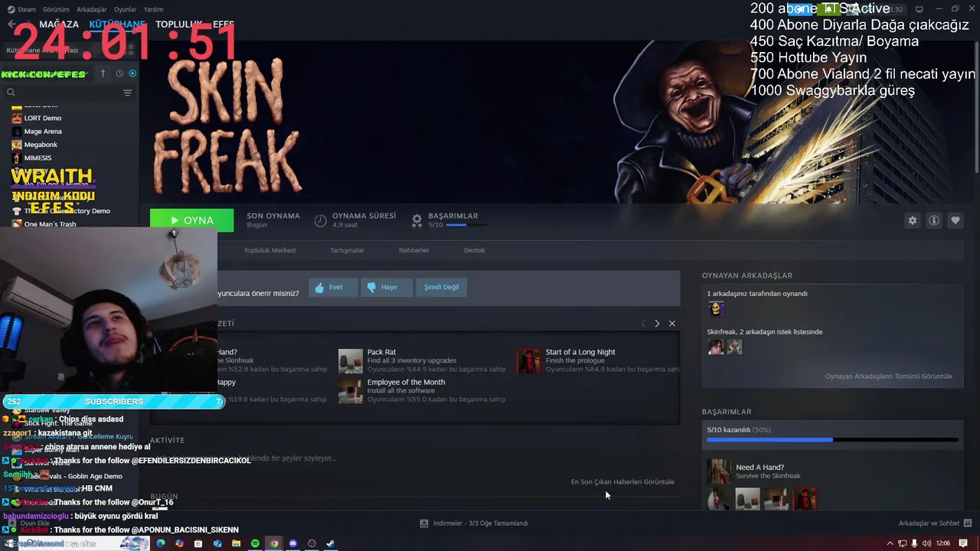Click Start of a Long Night title
Screen dimensions: 980x551
[580, 352]
